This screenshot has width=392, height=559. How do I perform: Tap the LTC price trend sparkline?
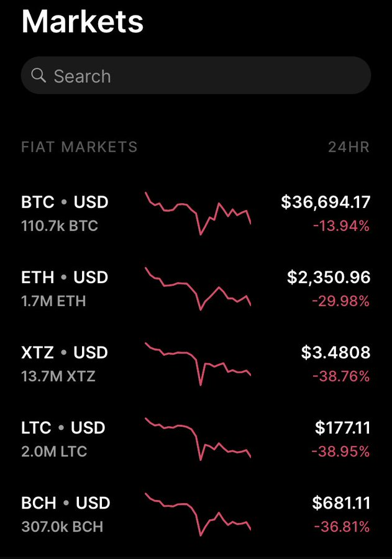click(198, 439)
